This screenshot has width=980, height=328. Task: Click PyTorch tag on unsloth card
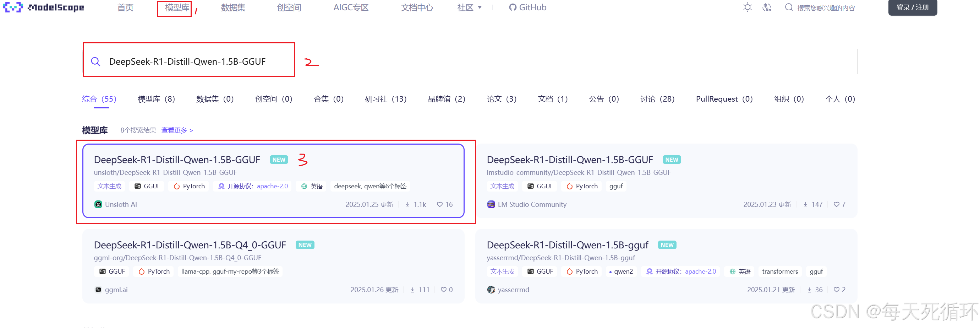[189, 186]
